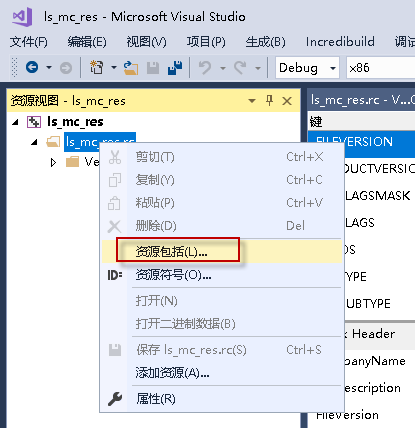
Task: Click the Visual Studio logo icon
Action: point(22,17)
